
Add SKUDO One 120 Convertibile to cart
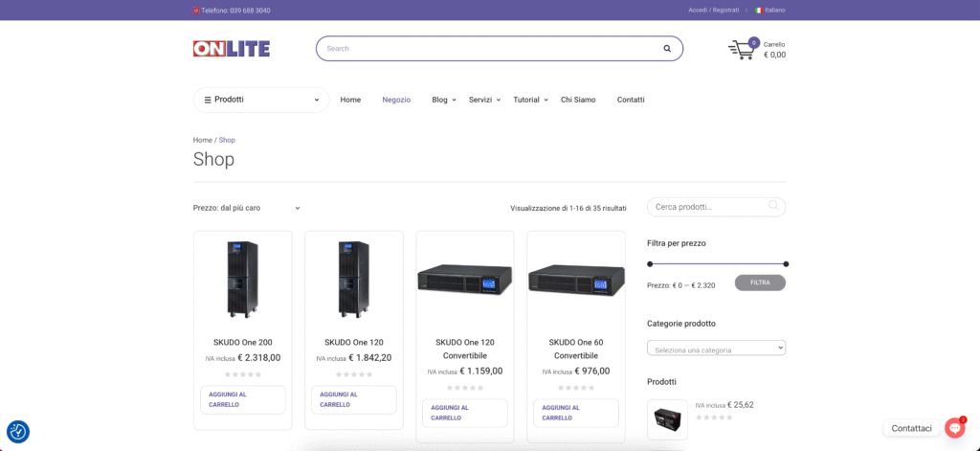[x=465, y=413]
